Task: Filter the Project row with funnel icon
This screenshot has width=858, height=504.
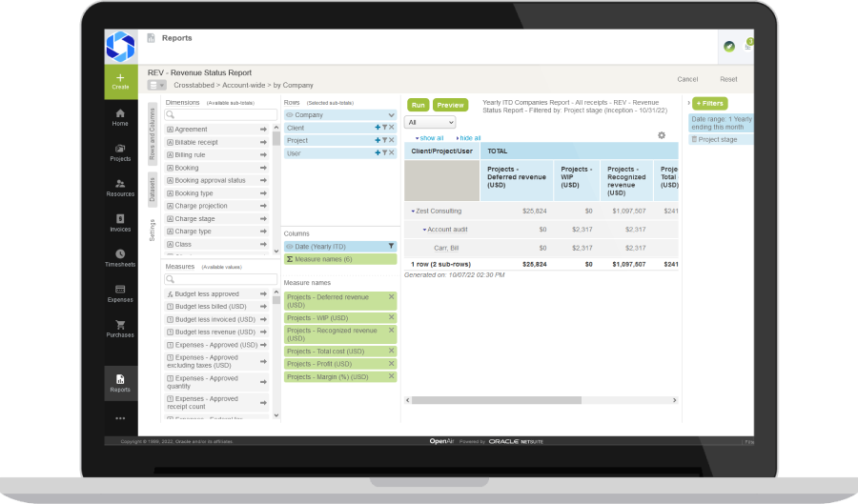Action: (x=385, y=140)
